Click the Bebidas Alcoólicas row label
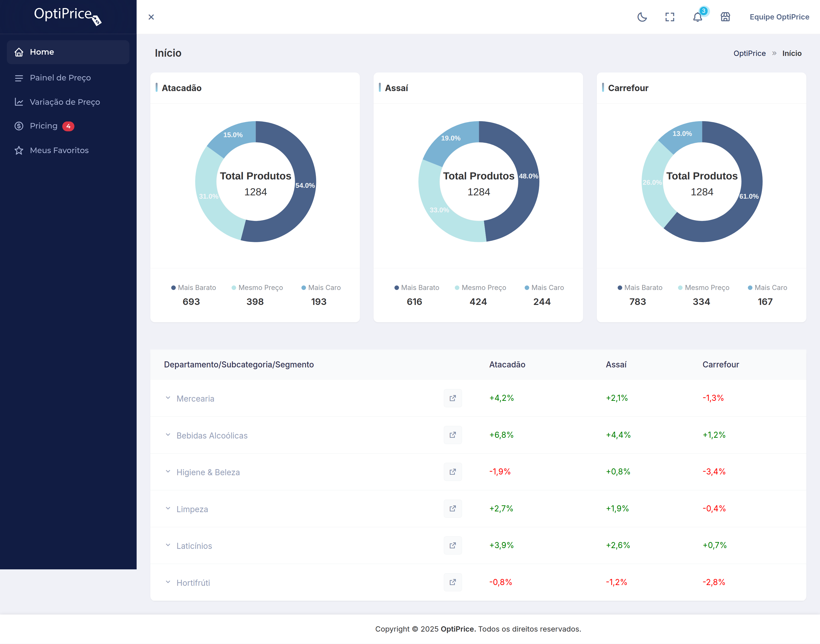820x644 pixels. coord(212,435)
